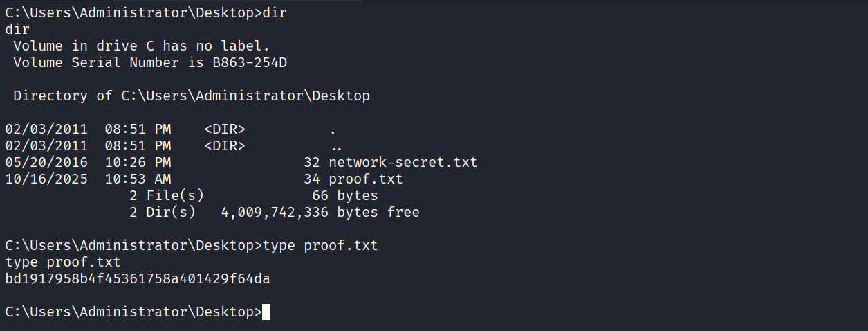Click the single-dot current directory entry

(x=333, y=129)
